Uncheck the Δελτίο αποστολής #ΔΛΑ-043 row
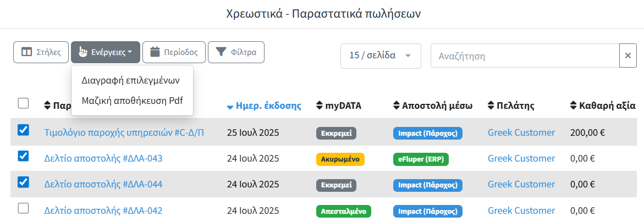 [23, 156]
